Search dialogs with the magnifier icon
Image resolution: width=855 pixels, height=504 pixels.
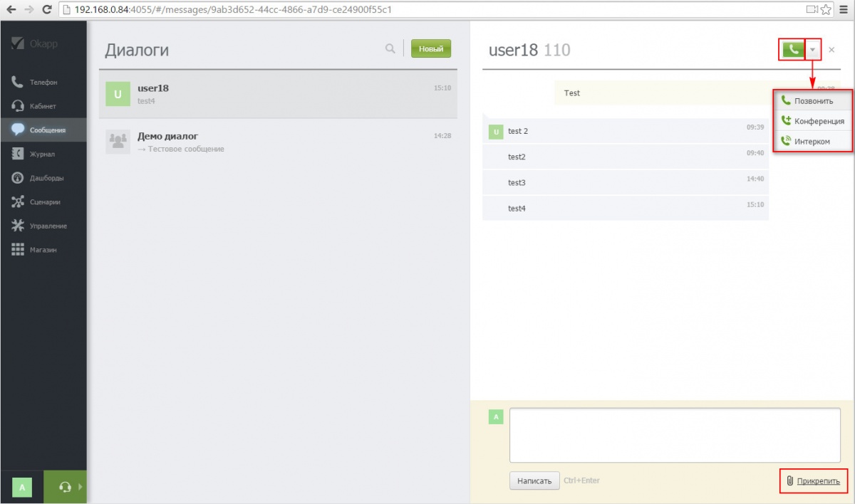pyautogui.click(x=390, y=48)
